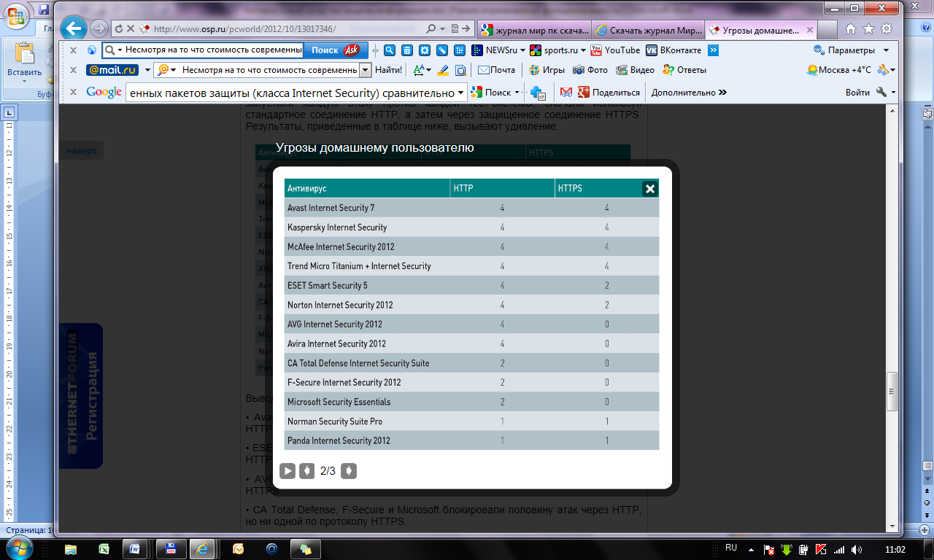
Task: Click the Word 'Вставить' paste button
Action: [x=24, y=61]
